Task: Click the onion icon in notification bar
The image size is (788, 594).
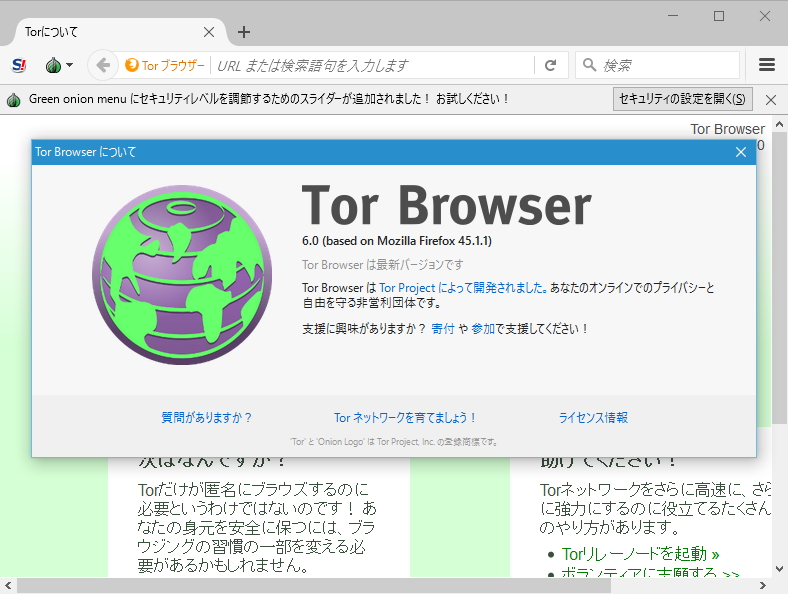Action: 14,100
